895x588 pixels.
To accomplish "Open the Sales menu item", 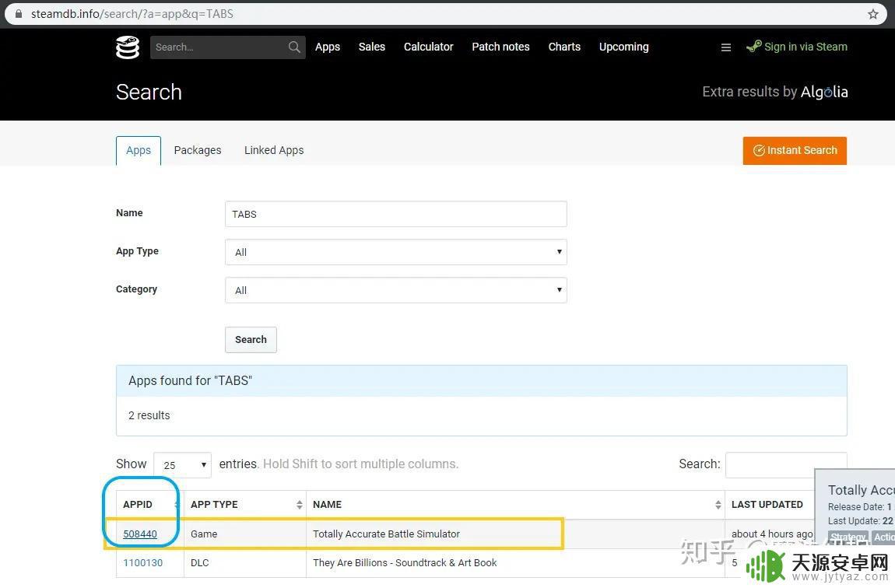I will [x=371, y=47].
